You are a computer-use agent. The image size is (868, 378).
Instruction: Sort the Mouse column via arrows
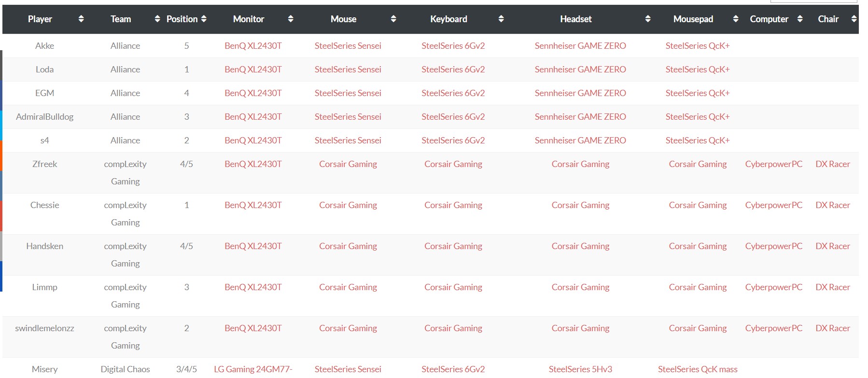pos(393,19)
